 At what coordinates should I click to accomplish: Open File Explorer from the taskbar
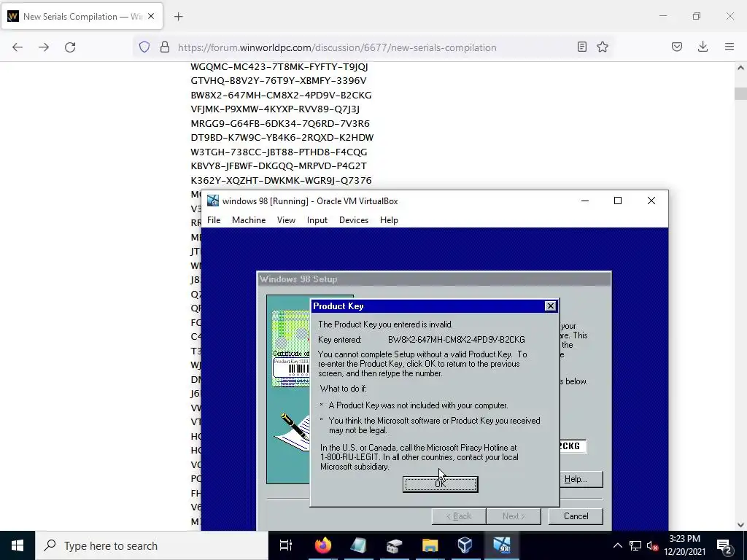click(430, 545)
